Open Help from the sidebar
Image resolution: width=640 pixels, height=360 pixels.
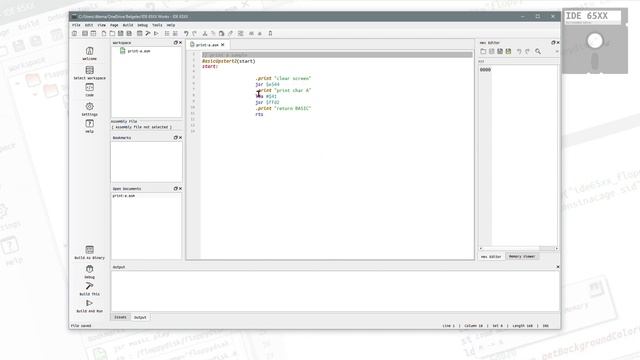[89, 126]
